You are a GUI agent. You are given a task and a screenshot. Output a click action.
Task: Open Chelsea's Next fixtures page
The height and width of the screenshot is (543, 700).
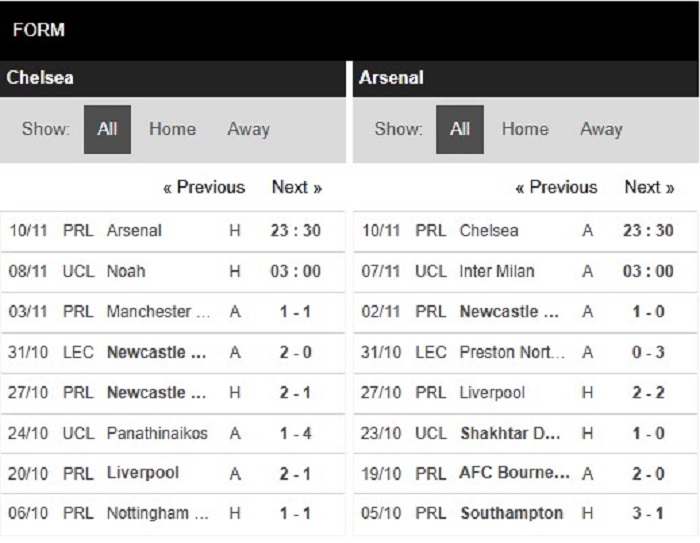pyautogui.click(x=297, y=187)
